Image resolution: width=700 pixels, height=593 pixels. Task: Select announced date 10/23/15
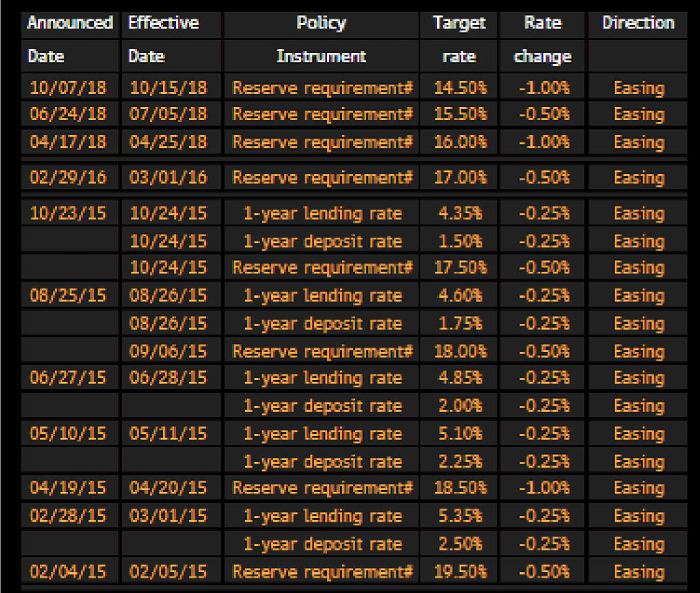tap(68, 213)
